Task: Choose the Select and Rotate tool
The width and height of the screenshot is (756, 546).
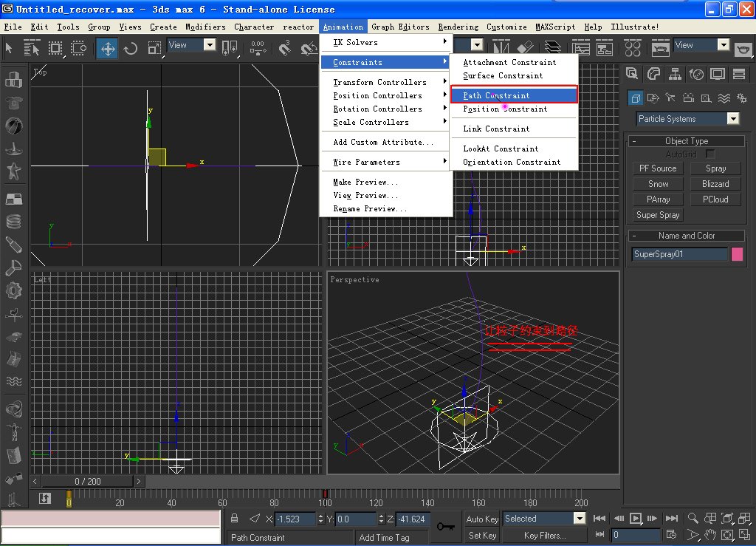Action: tap(131, 48)
